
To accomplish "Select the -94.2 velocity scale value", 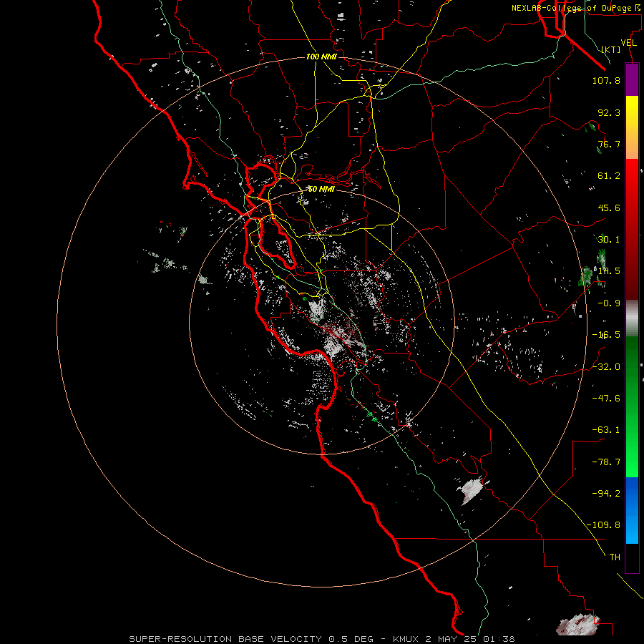I will [x=606, y=493].
